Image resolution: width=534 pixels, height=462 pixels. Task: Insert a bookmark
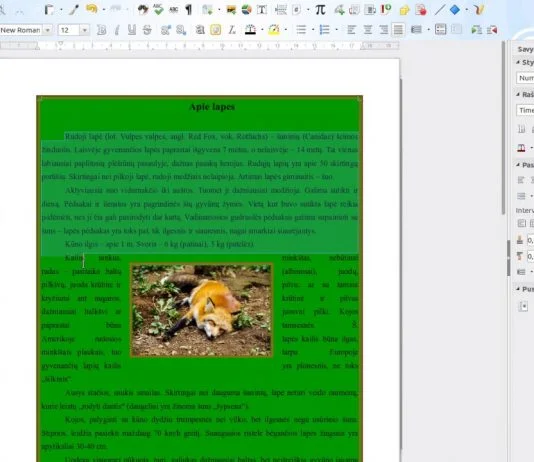point(386,9)
